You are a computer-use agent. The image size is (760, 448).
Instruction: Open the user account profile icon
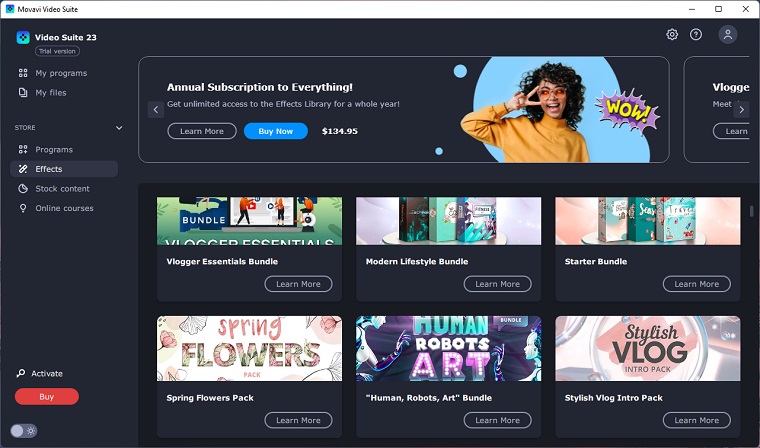[728, 34]
